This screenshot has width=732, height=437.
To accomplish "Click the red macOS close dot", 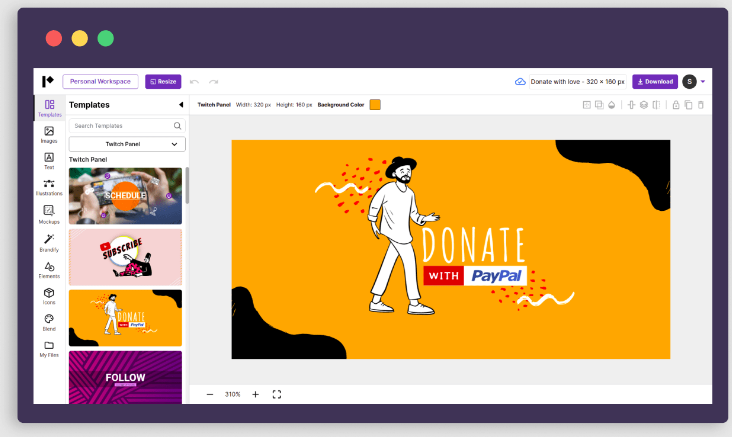I will [x=54, y=38].
